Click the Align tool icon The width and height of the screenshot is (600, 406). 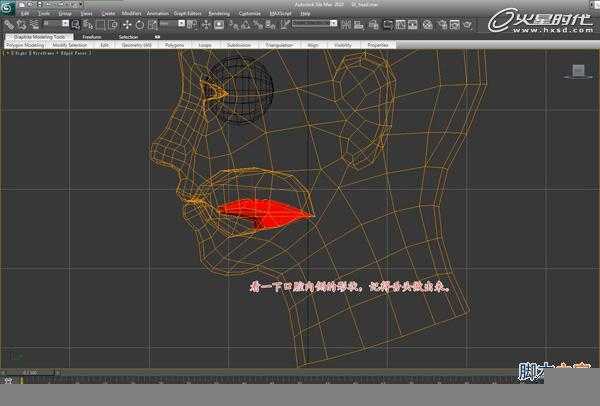tap(359, 25)
